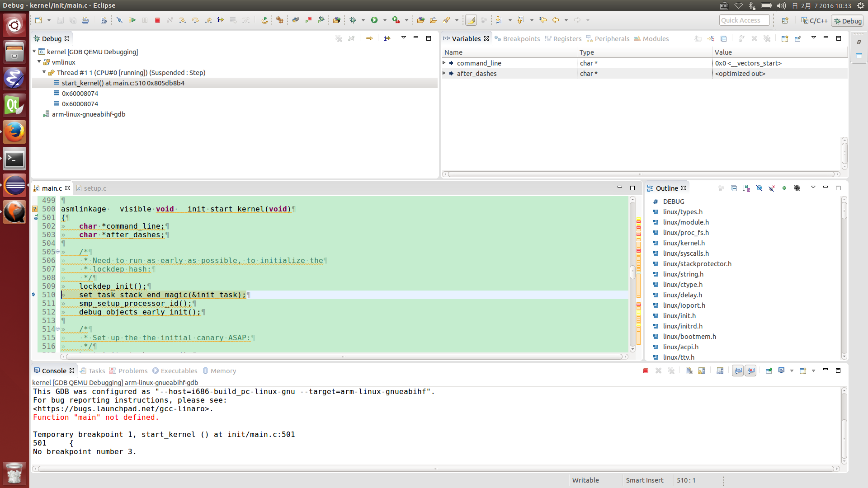Open Display Selected Console dropdown arrow

click(x=792, y=371)
